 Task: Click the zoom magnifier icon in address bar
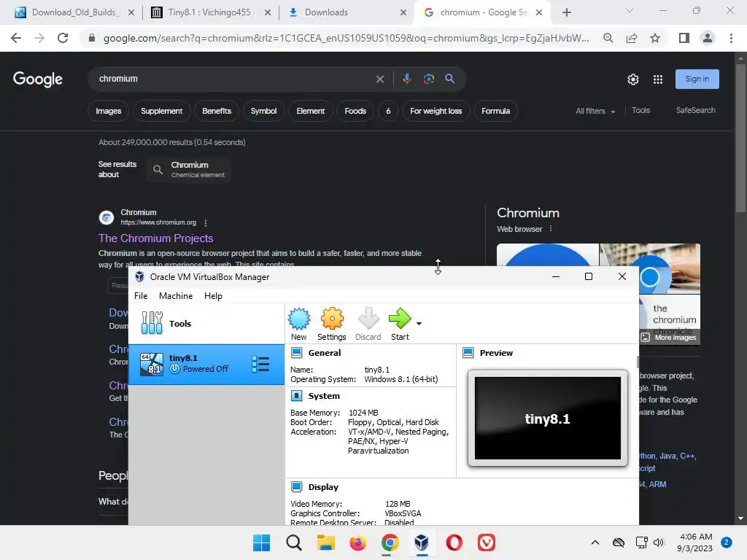[608, 38]
